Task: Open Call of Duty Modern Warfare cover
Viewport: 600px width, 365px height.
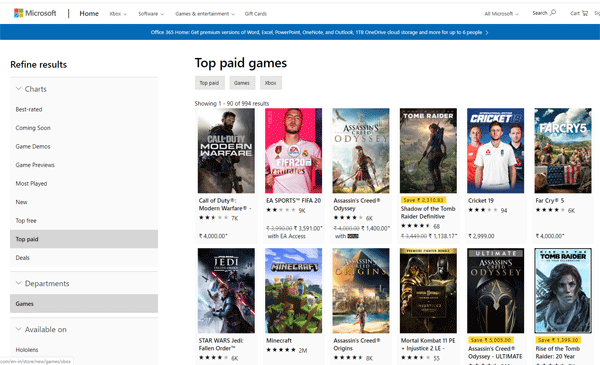Action: pyautogui.click(x=226, y=150)
